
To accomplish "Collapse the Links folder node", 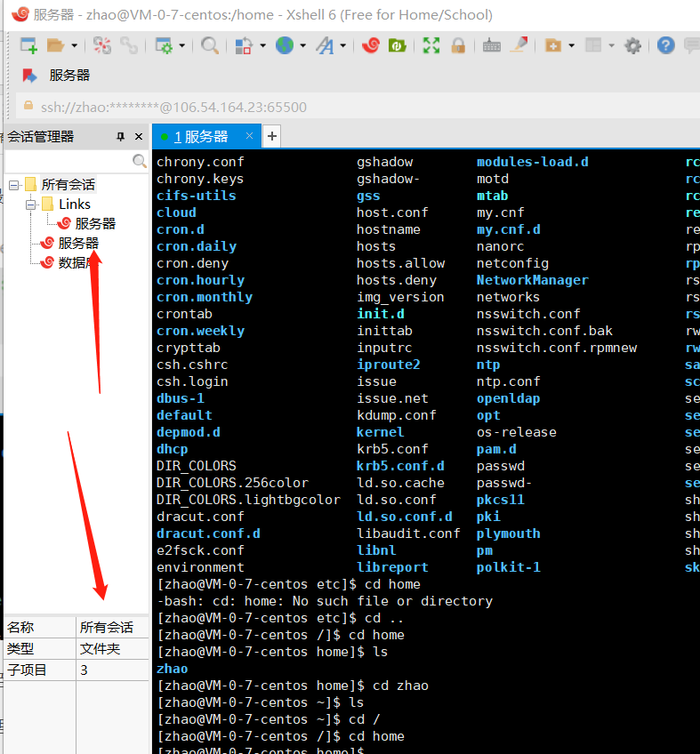I will tap(31, 205).
